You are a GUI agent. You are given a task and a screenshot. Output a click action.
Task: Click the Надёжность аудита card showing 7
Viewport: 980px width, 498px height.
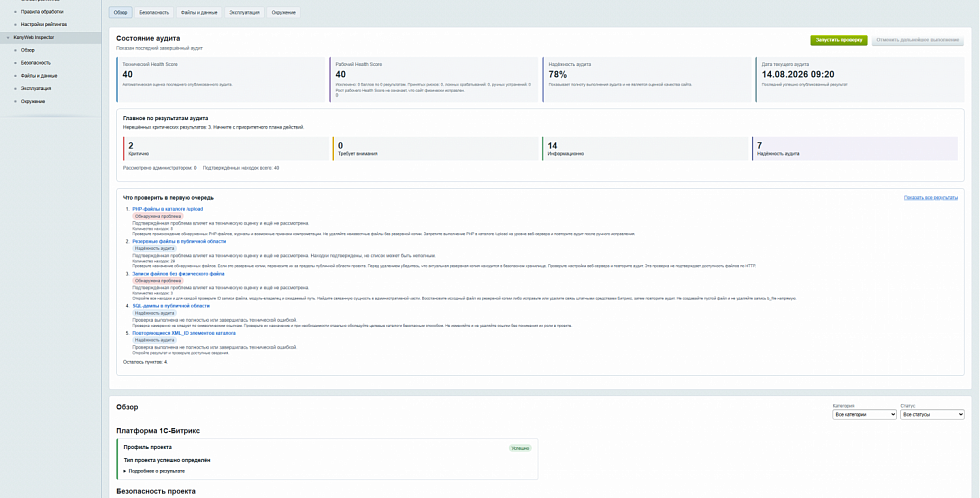click(854, 149)
